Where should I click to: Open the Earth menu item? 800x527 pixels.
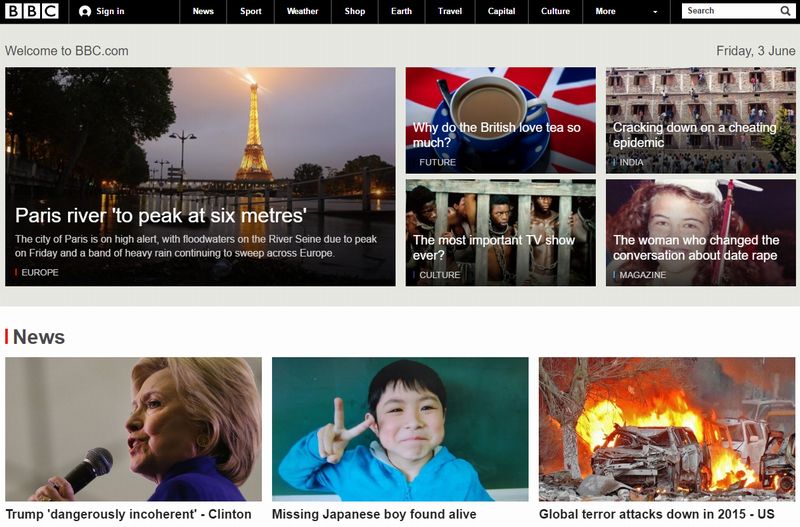click(402, 11)
